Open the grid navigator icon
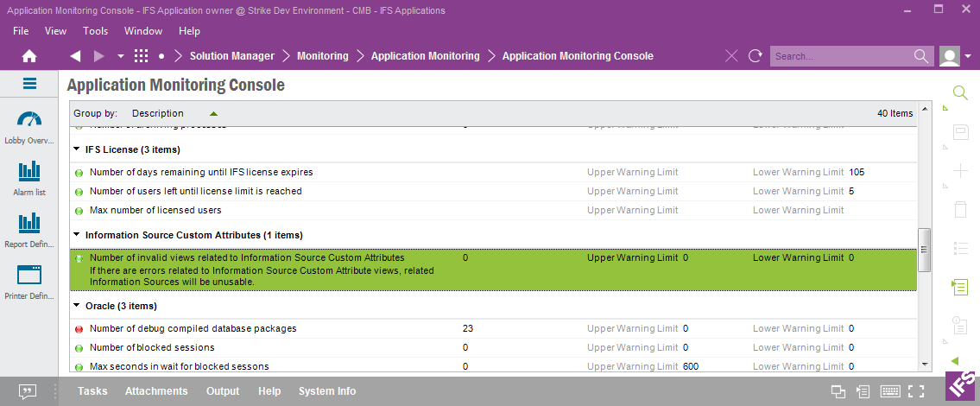Screen dimensions: 980x406 pos(142,56)
